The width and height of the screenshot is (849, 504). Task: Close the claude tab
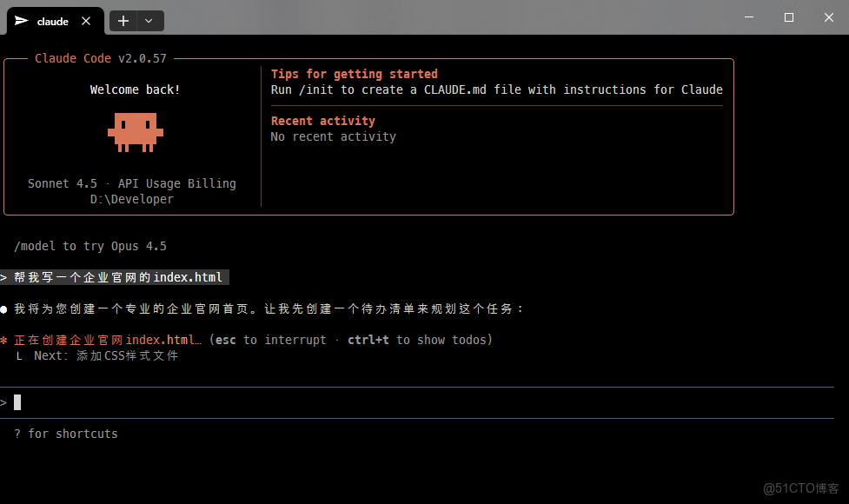pos(86,21)
